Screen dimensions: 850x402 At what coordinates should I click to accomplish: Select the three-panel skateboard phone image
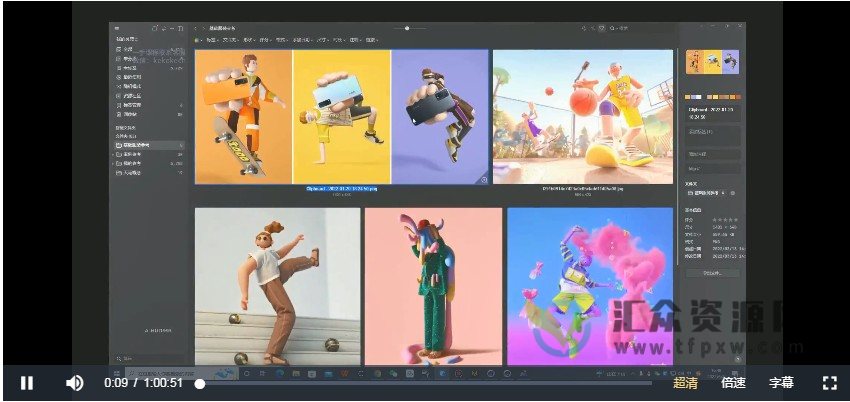342,116
